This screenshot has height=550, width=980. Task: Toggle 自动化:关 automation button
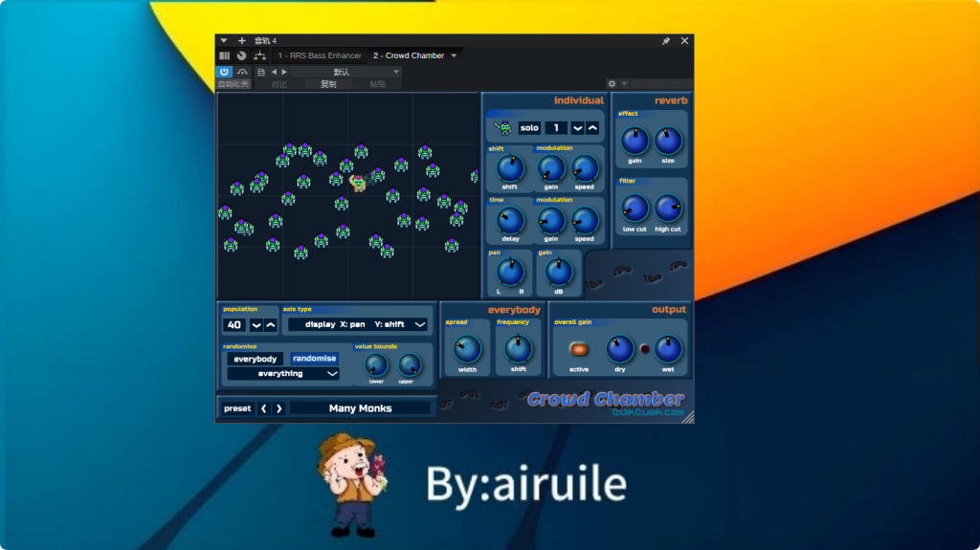pos(234,84)
